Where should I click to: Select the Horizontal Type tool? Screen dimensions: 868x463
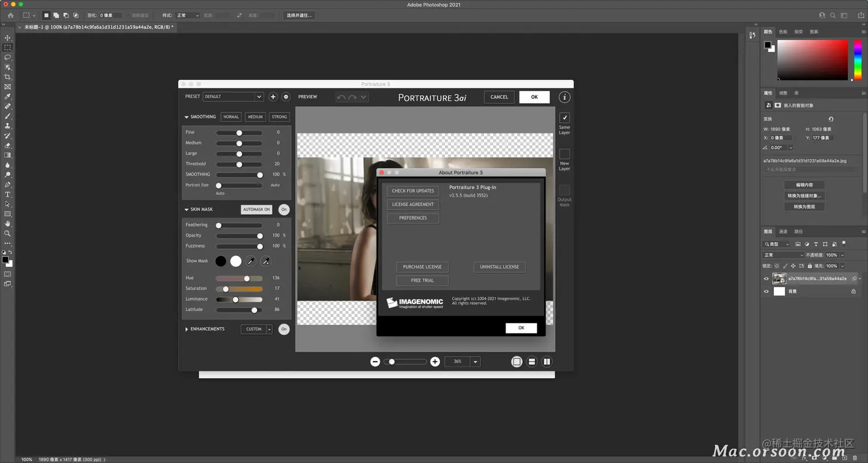point(7,194)
